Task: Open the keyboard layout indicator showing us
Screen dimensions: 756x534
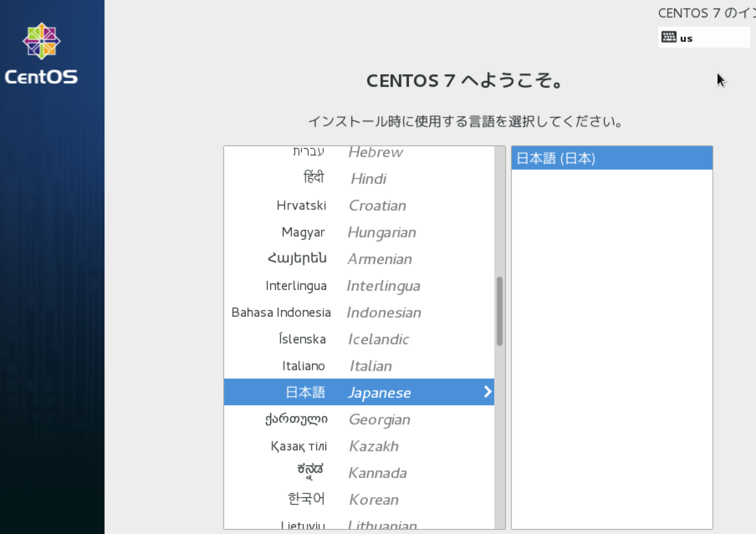Action: [x=702, y=38]
